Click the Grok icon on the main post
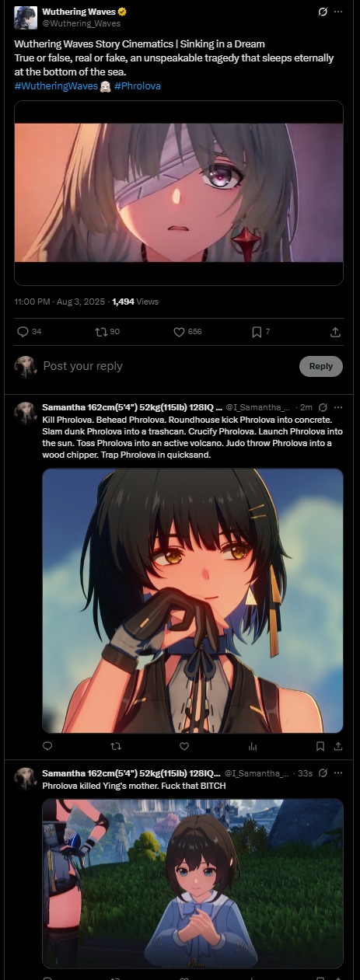Screen dimensions: 360x980 coord(323,12)
